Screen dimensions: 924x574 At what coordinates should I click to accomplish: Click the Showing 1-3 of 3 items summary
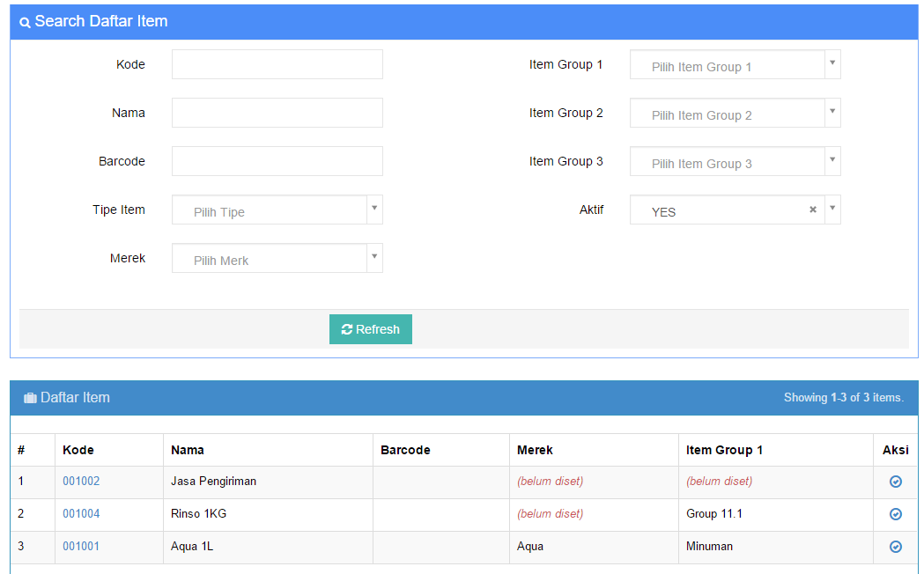[843, 397]
